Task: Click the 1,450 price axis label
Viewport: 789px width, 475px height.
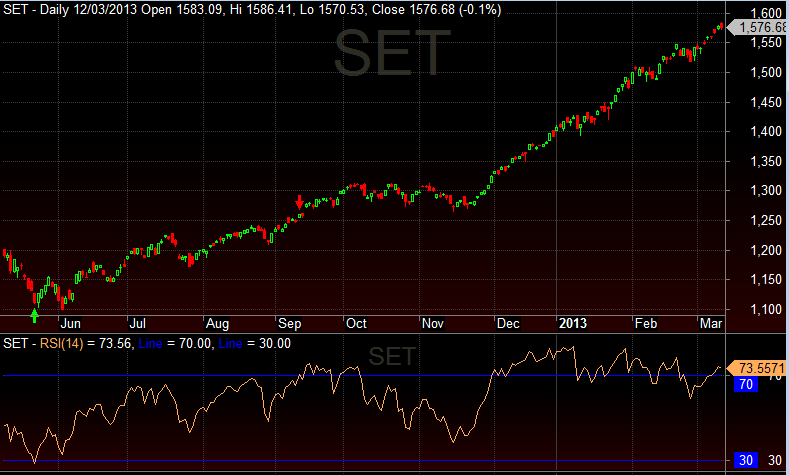Action: pos(766,102)
